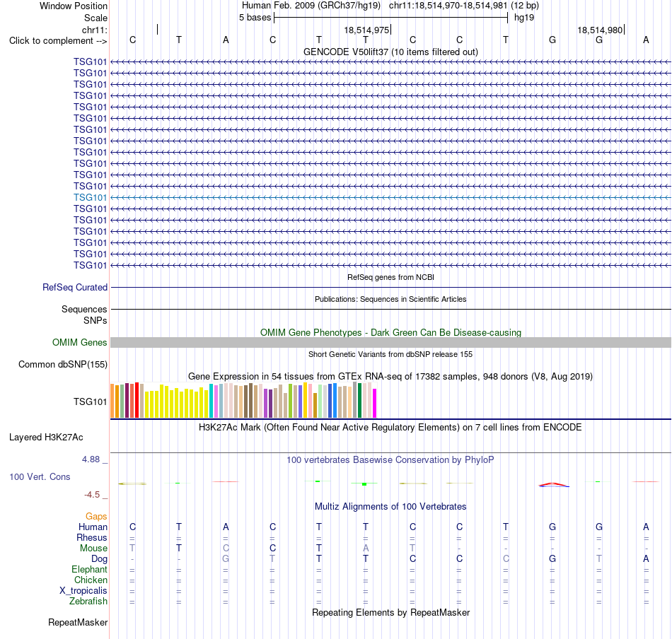
Task: Click the 'Repeating Elements by RepeatMasker' title
Action: click(391, 612)
